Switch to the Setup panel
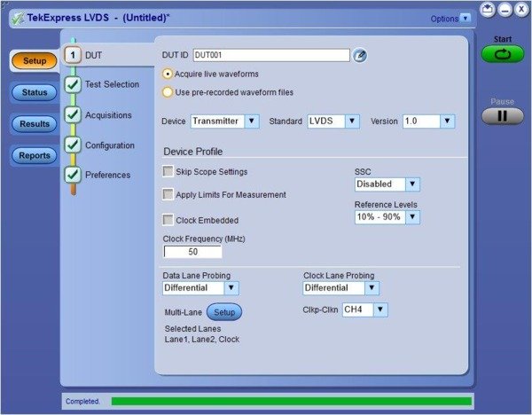The height and width of the screenshot is (415, 532). [x=35, y=60]
